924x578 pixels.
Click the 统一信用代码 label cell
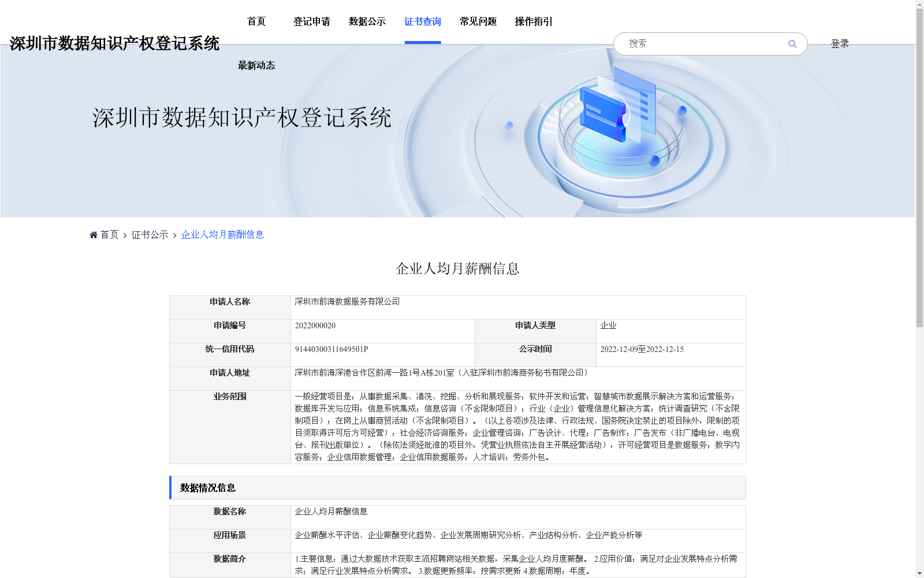tap(230, 355)
